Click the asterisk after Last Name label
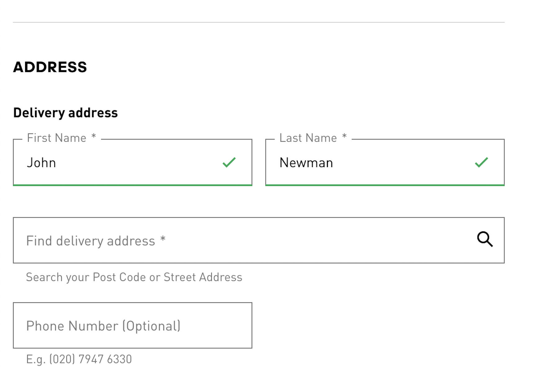The image size is (546, 392). (x=344, y=137)
